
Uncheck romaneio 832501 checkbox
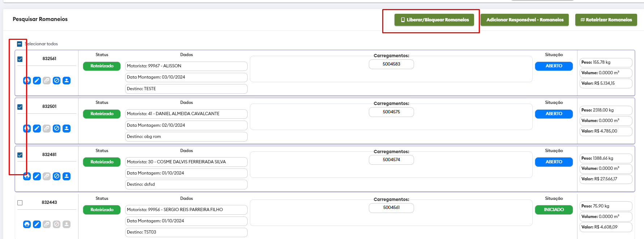coord(20,107)
